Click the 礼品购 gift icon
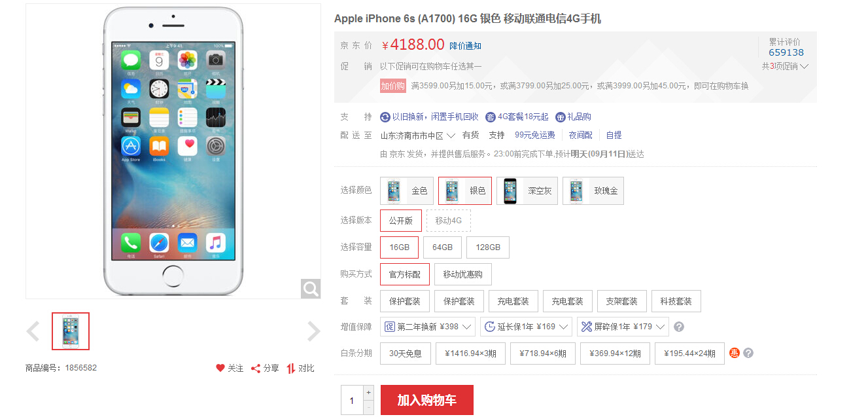Image resolution: width=868 pixels, height=417 pixels. point(561,117)
